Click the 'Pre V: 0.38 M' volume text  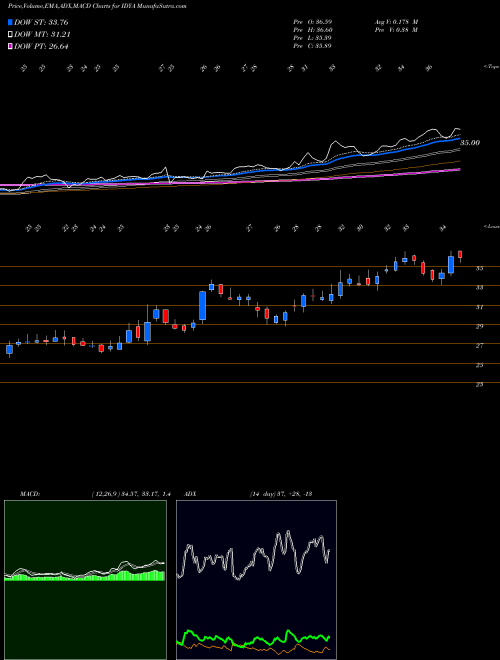click(x=398, y=30)
